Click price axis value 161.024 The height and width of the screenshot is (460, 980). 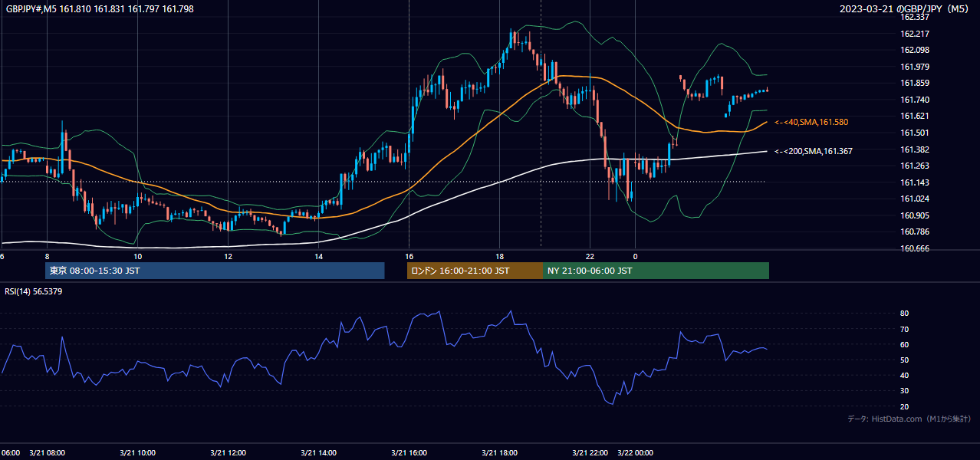click(915, 199)
